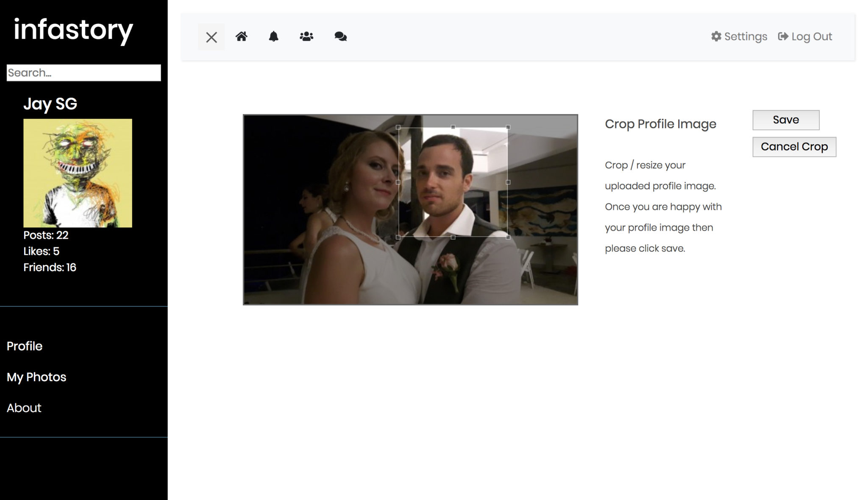Click the crop box right-middle handle
868x500 pixels.
pyautogui.click(x=508, y=182)
